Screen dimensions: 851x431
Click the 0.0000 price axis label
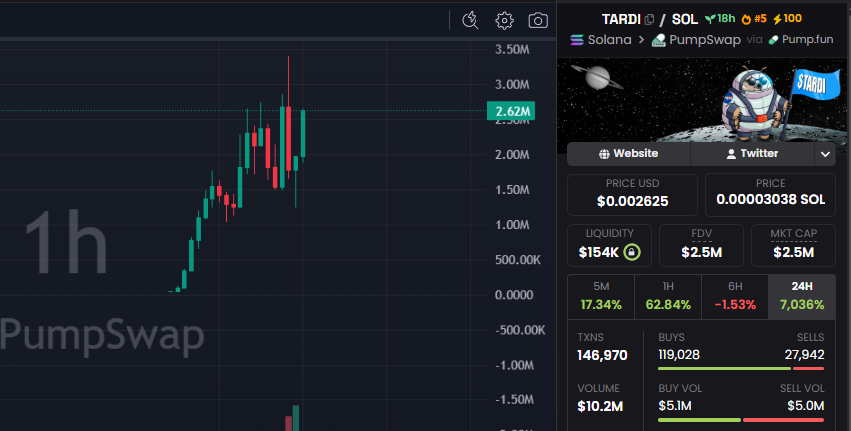(x=513, y=295)
